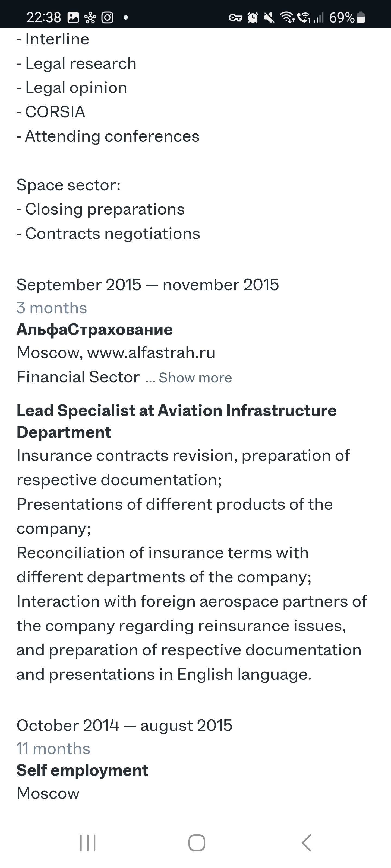Viewport: 391px width, 868px height.
Task: Open the www.alfastrah.ru website link
Action: coord(151,353)
